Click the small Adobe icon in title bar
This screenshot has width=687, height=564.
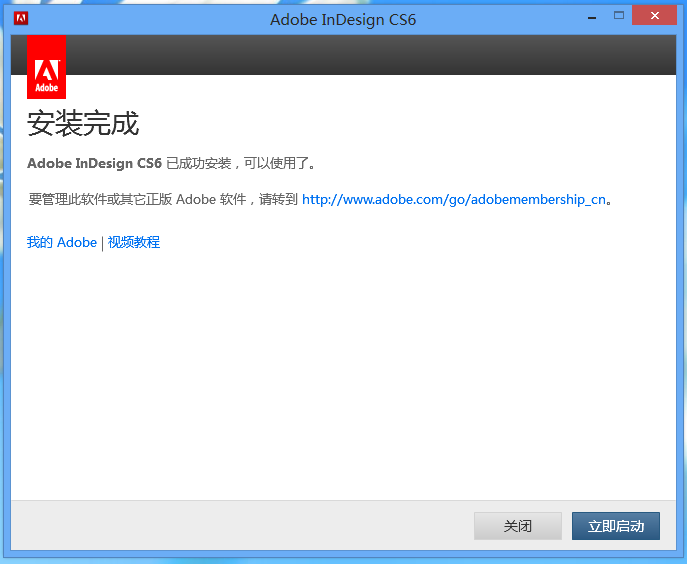[21, 18]
